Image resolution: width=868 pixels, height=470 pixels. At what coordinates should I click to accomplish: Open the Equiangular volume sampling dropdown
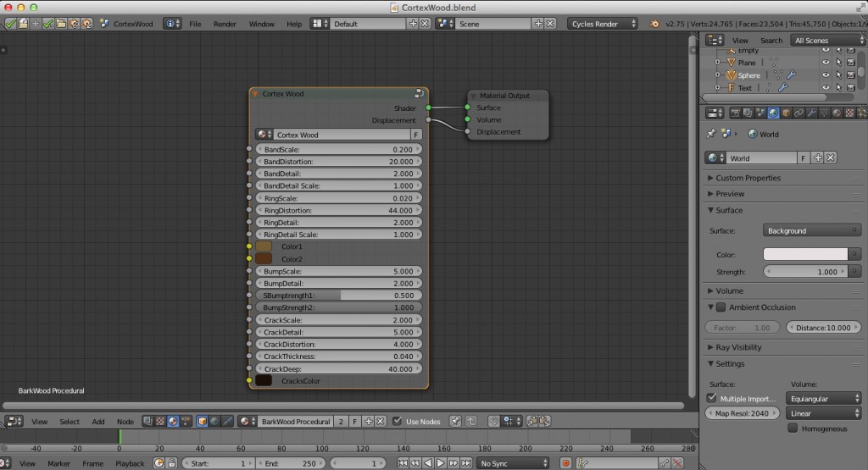tap(823, 398)
